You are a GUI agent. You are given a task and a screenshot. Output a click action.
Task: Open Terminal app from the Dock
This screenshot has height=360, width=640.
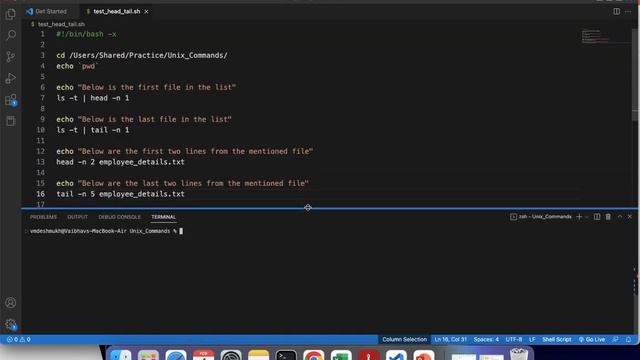[x=286, y=355]
